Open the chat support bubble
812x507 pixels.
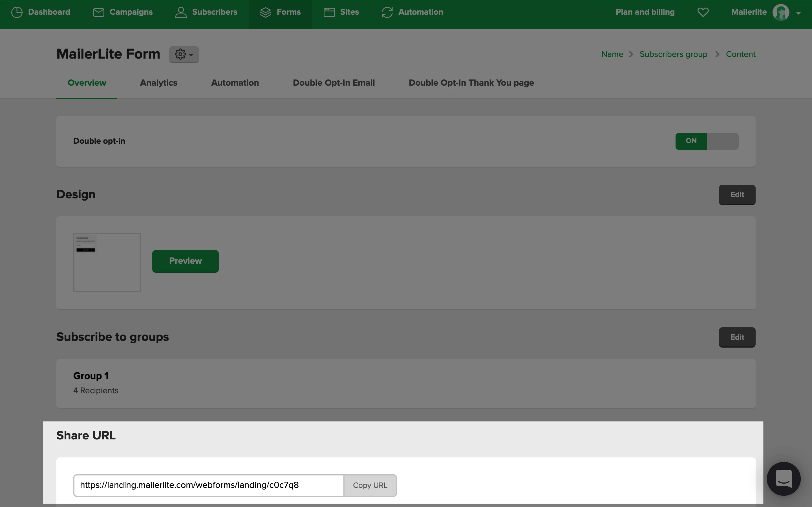[784, 479]
